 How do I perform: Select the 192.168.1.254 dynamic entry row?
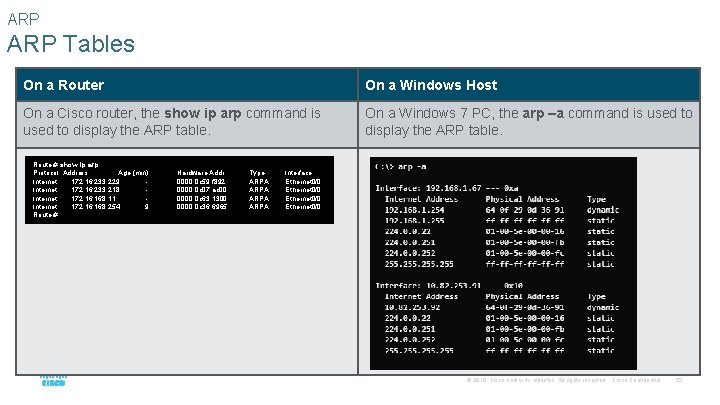click(502, 210)
